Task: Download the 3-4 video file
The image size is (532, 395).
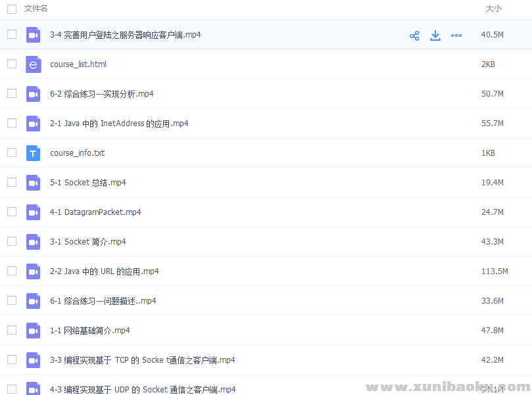Action: click(435, 35)
